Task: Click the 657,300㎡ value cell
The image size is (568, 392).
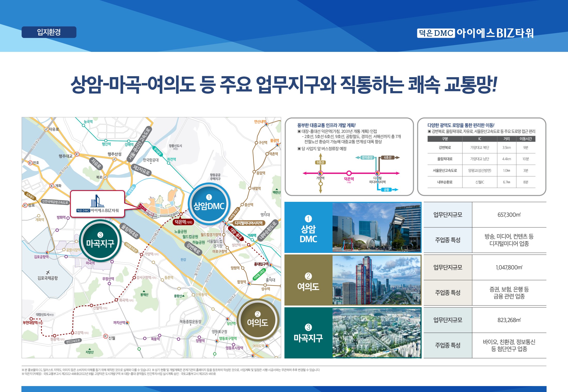Action: coord(509,215)
